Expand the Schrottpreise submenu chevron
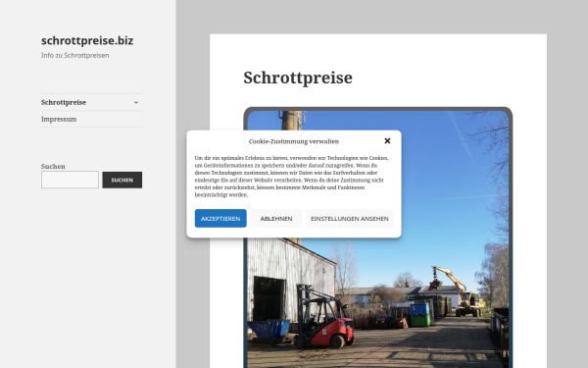This screenshot has width=588, height=368. coord(136,102)
